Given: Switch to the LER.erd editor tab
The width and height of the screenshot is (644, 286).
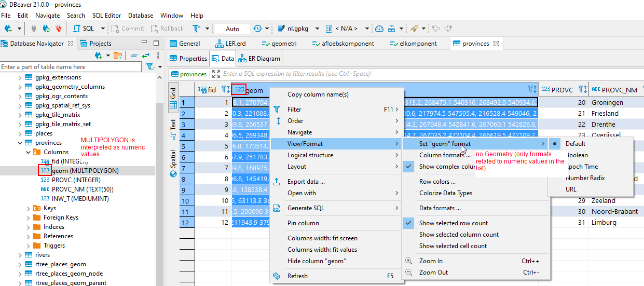Looking at the screenshot, I should [230, 44].
